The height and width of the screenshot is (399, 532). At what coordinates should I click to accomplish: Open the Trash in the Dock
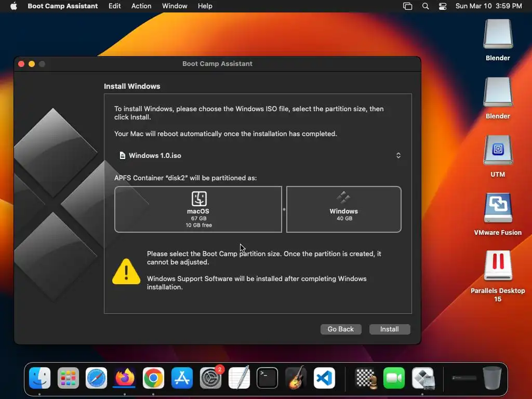492,378
